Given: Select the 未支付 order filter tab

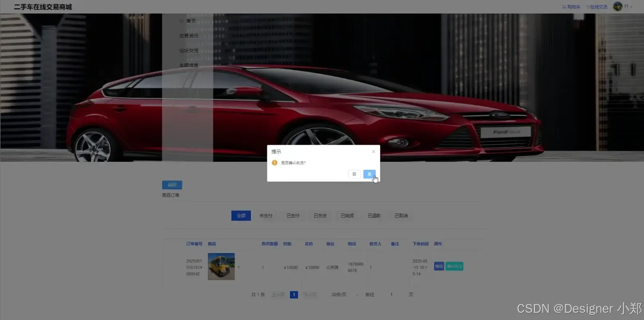Looking at the screenshot, I should (266, 216).
